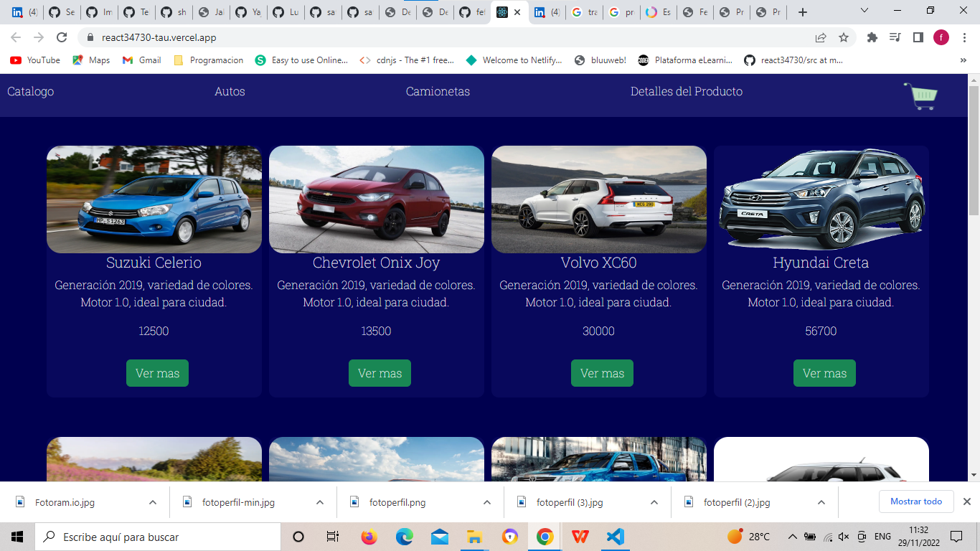
Task: Open the tab search dropdown arrow
Action: (x=864, y=11)
